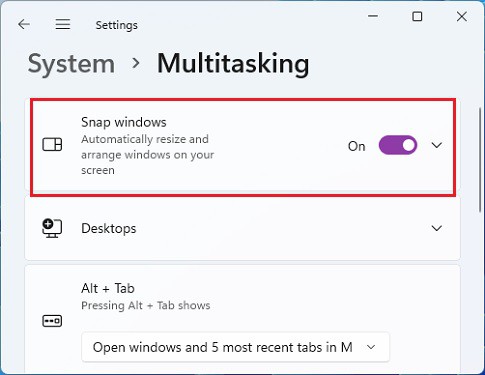The image size is (485, 375).
Task: Click the Desktops label
Action: click(109, 228)
